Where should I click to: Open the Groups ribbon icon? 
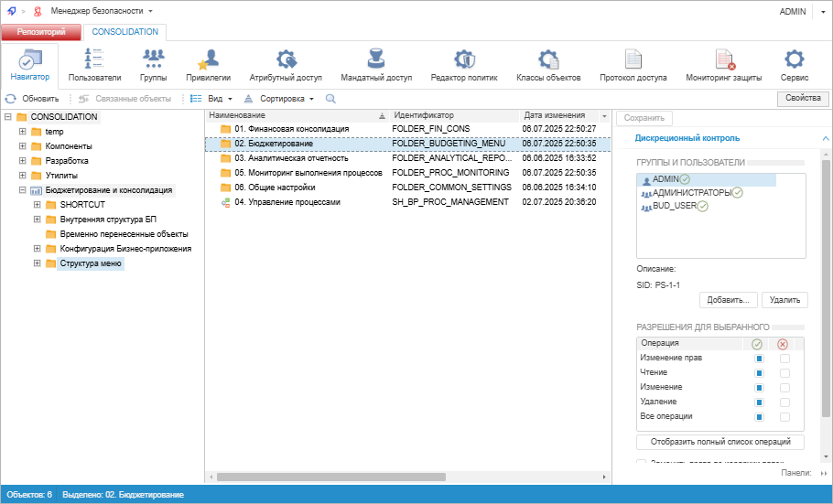pyautogui.click(x=153, y=59)
